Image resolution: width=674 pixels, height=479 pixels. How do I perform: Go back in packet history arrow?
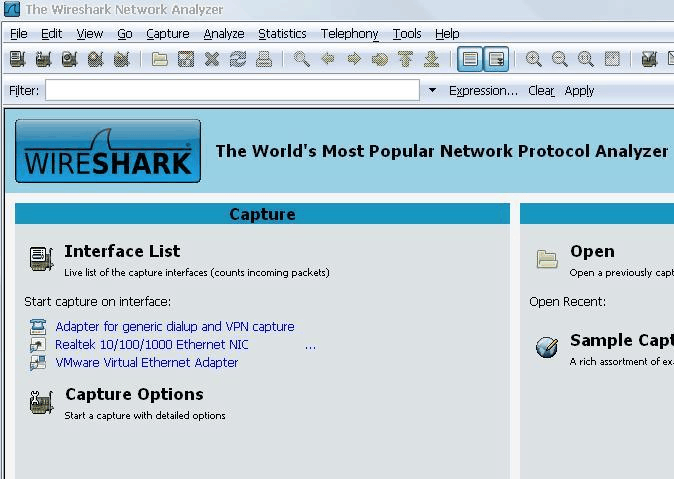pos(328,59)
